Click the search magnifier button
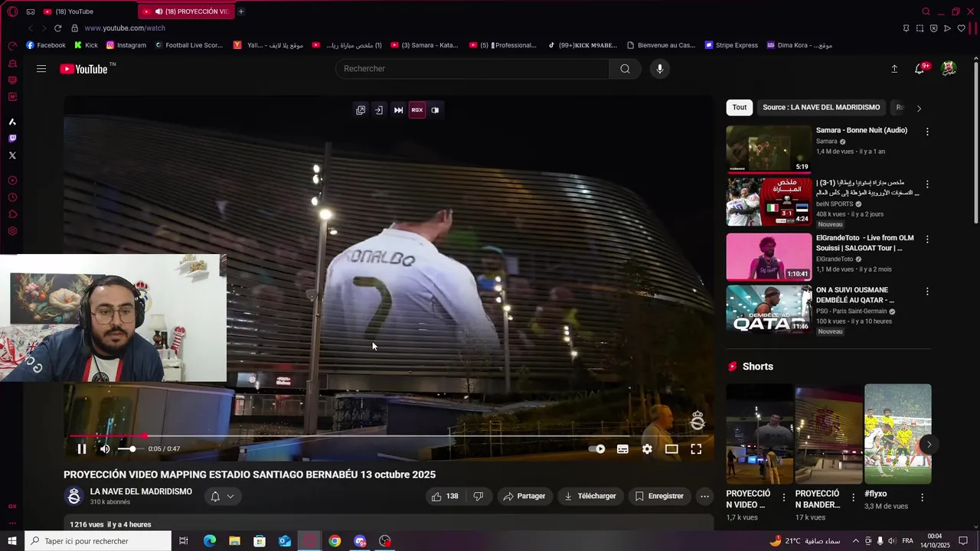 coord(625,69)
